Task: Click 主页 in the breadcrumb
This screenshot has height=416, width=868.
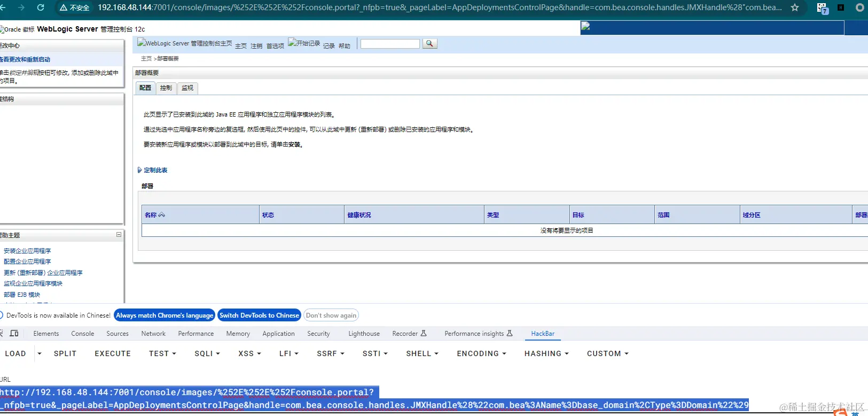Action: click(x=146, y=59)
